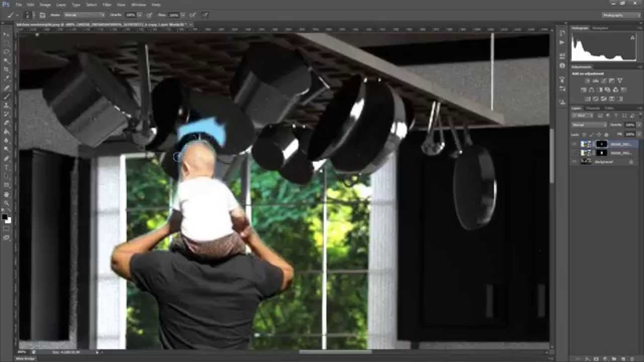The width and height of the screenshot is (644, 362).
Task: Add a Levels adjustment layer
Action: (595, 80)
